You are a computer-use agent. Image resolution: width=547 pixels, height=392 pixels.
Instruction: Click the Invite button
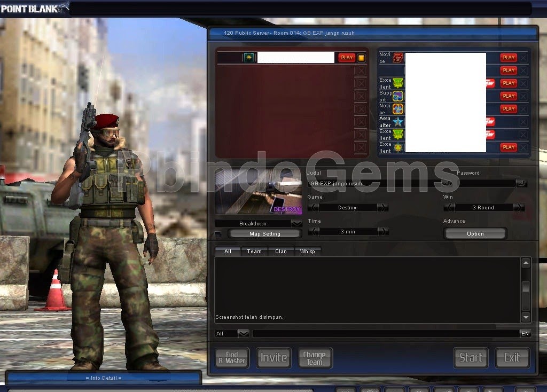tap(274, 358)
